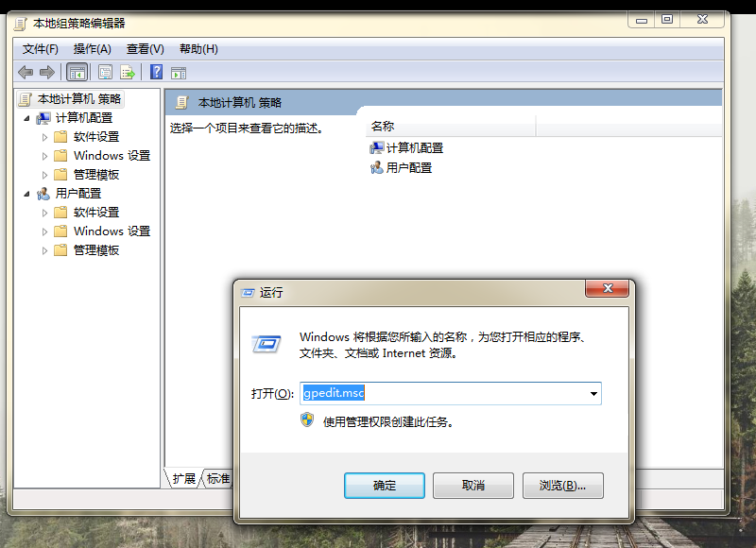Click the 用户配置 user icon in tree

pos(43,194)
